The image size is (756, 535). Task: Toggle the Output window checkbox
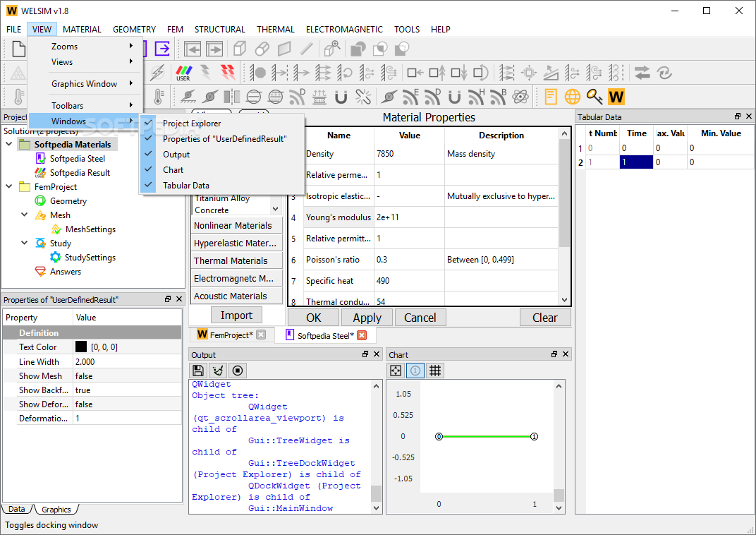[x=221, y=155]
